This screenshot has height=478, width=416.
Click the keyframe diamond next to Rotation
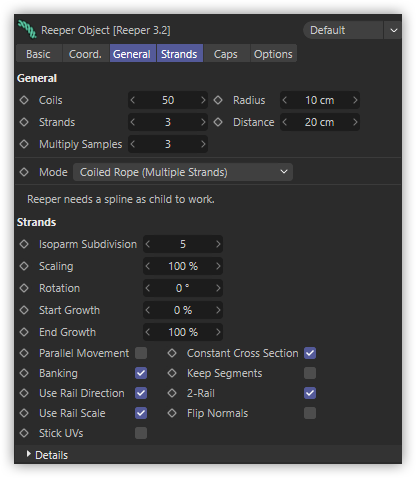[x=24, y=288]
